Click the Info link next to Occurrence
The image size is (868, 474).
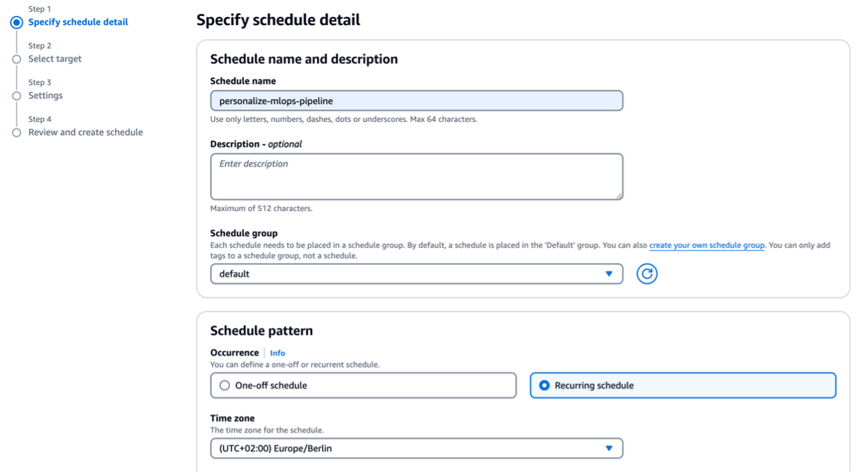tap(277, 353)
